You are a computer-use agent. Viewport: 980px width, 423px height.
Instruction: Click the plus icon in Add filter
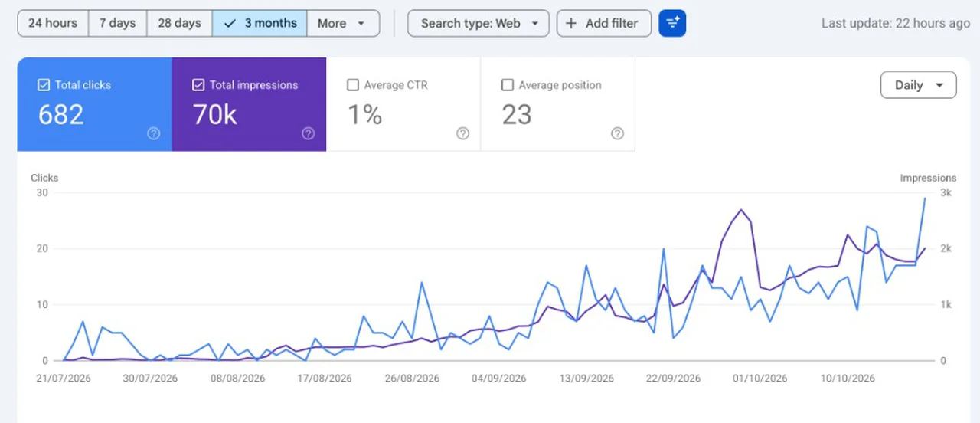[x=571, y=23]
